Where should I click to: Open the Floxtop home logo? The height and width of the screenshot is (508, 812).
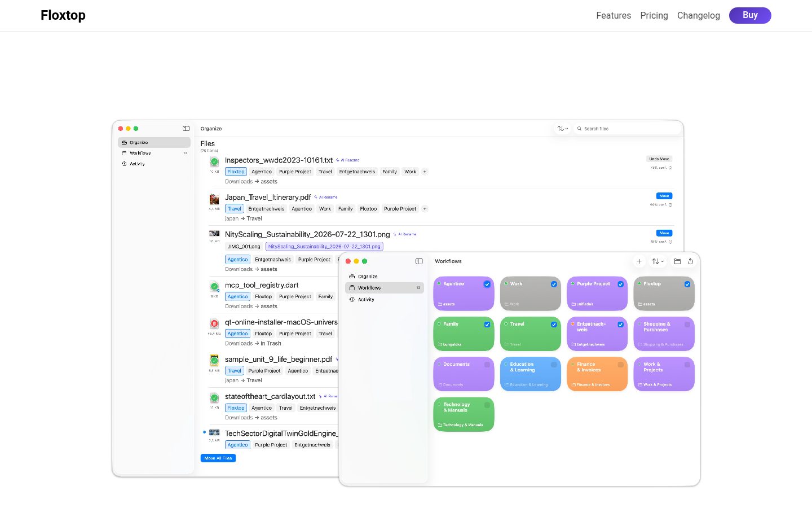(x=63, y=15)
